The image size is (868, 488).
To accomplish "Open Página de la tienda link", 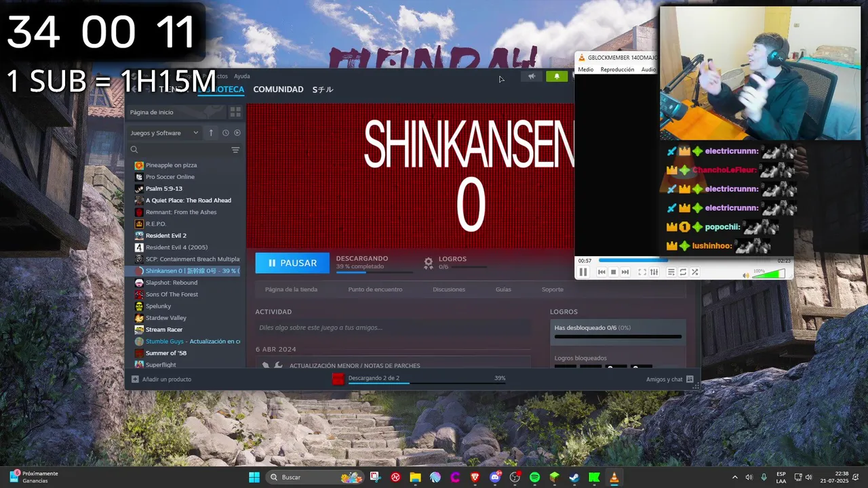I will [x=291, y=289].
